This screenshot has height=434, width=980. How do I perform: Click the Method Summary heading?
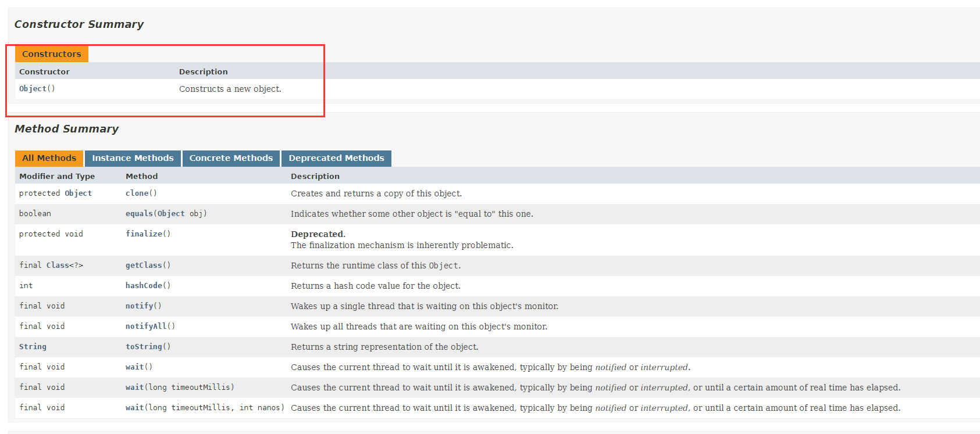pos(67,129)
